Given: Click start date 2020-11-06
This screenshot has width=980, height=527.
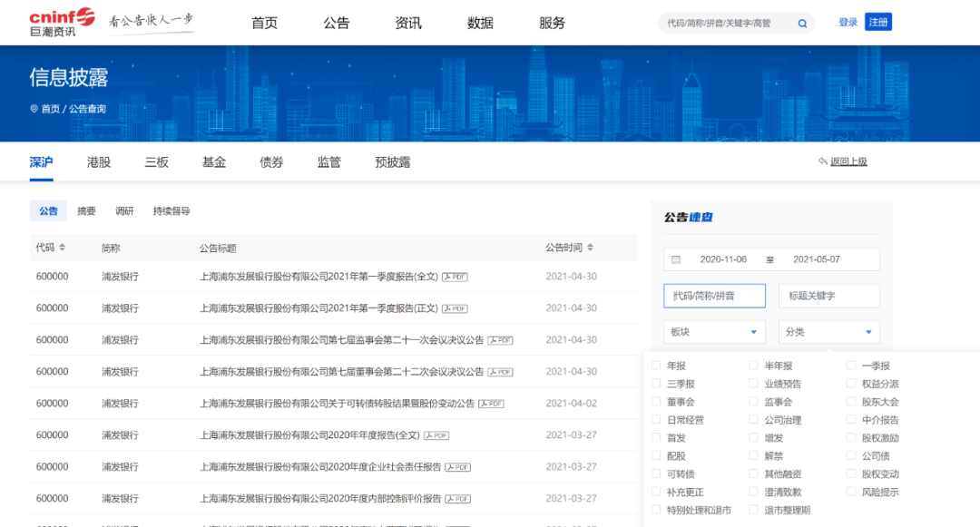Looking at the screenshot, I should pyautogui.click(x=723, y=259).
